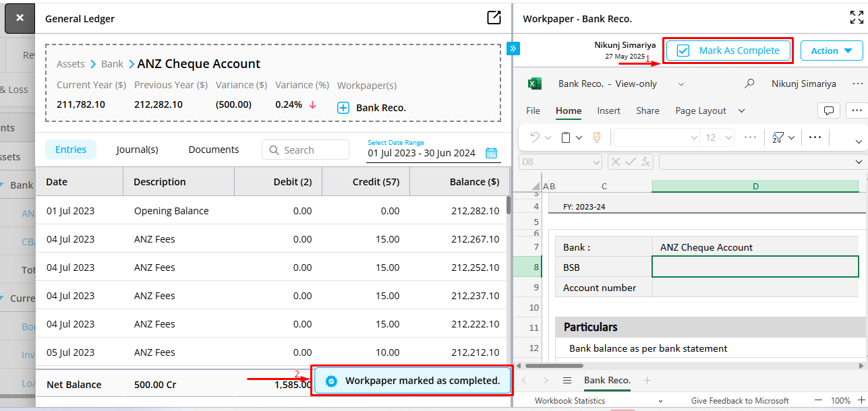Click the Clipboard paste icon
Screen dimensions: 868x411
(x=567, y=137)
